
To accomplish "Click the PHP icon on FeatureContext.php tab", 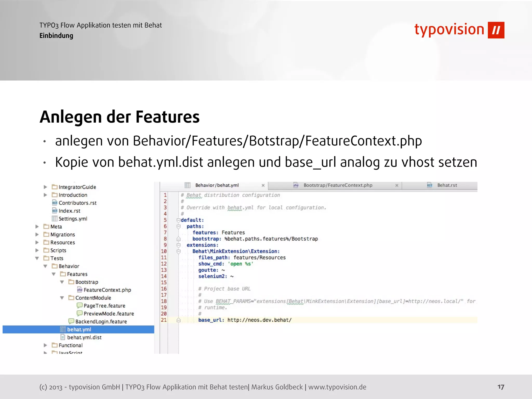I will tap(296, 185).
